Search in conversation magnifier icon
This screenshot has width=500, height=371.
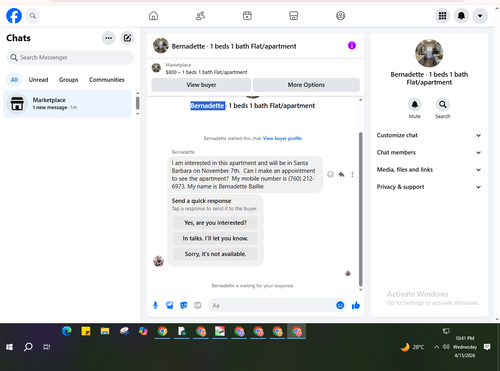443,105
